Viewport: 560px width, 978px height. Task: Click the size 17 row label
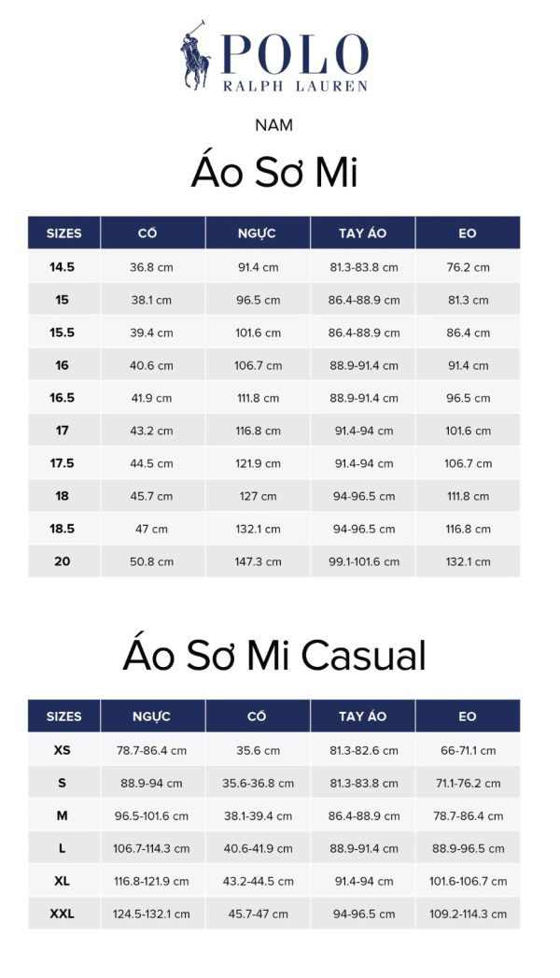coord(63,431)
